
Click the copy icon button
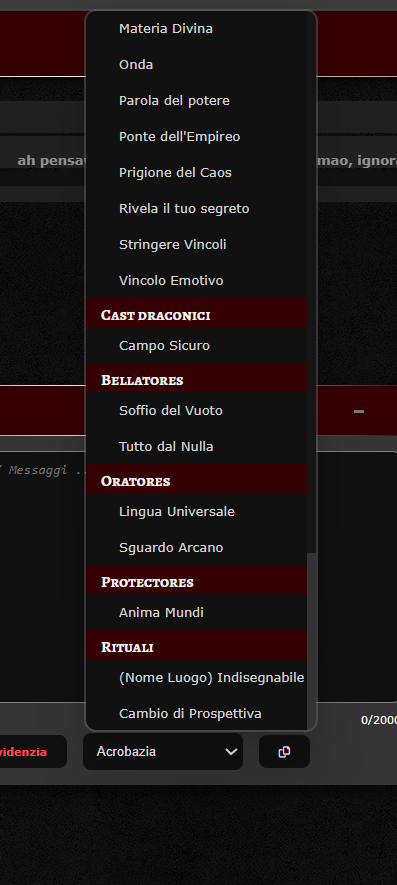(284, 751)
